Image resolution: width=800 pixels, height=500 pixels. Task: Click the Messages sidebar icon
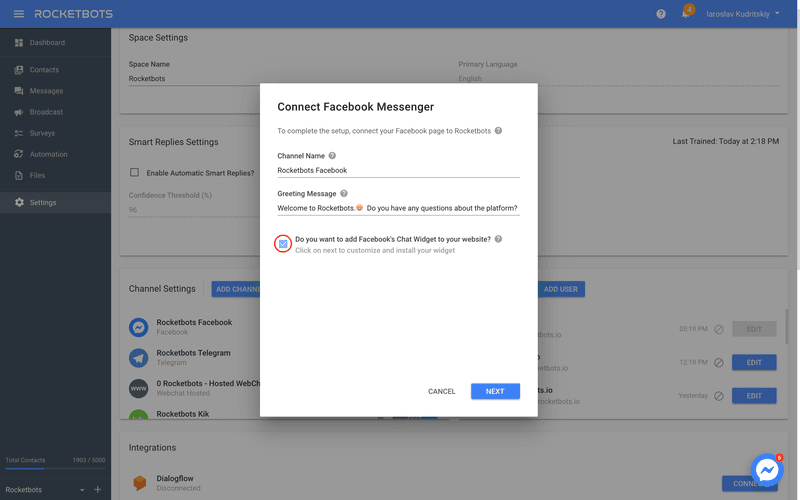19,91
